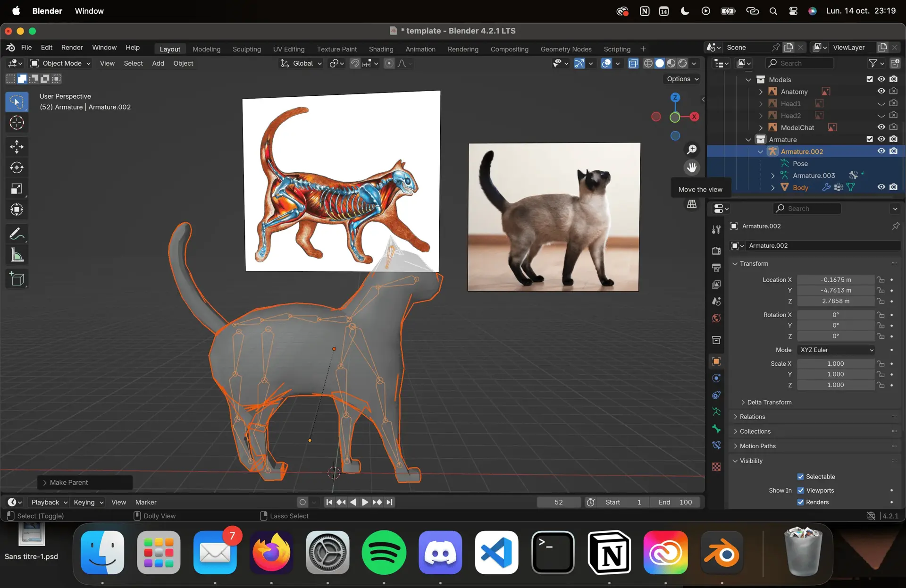Switch to the Sculpting workspace tab
906x588 pixels.
[246, 49]
